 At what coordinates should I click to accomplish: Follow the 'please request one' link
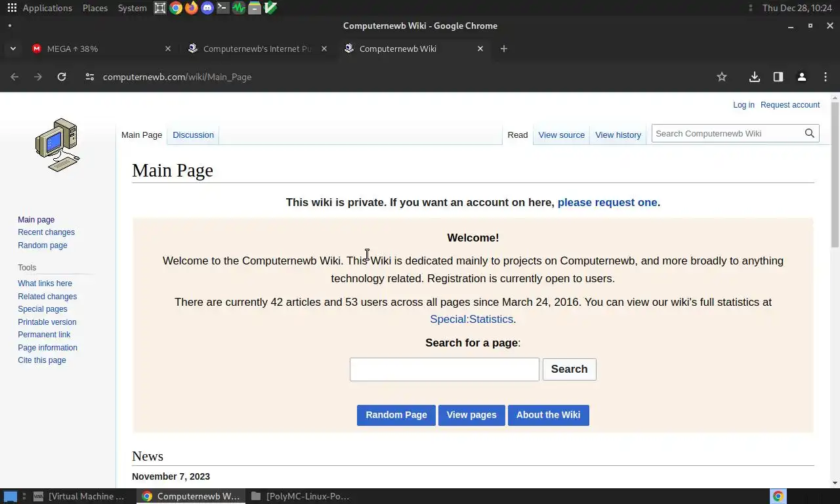coord(607,202)
